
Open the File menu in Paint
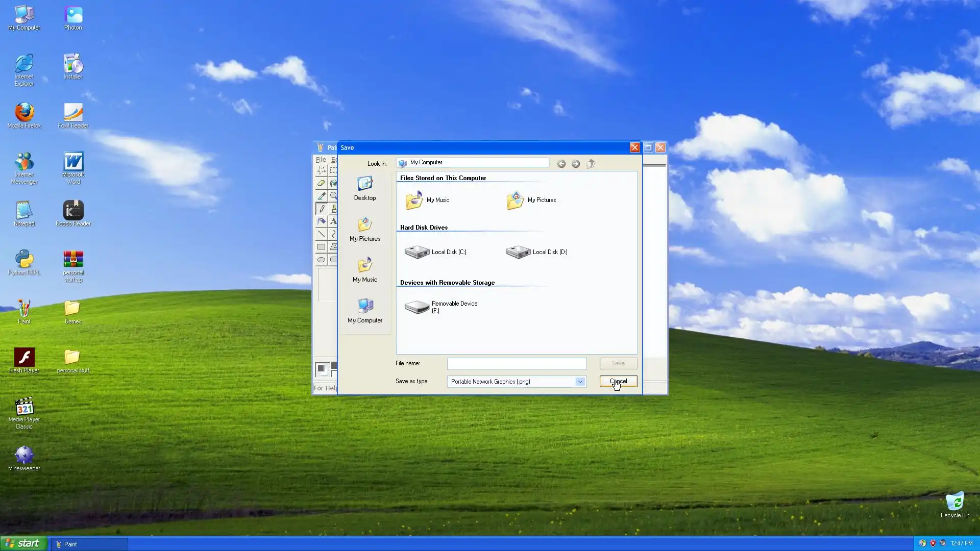point(321,160)
